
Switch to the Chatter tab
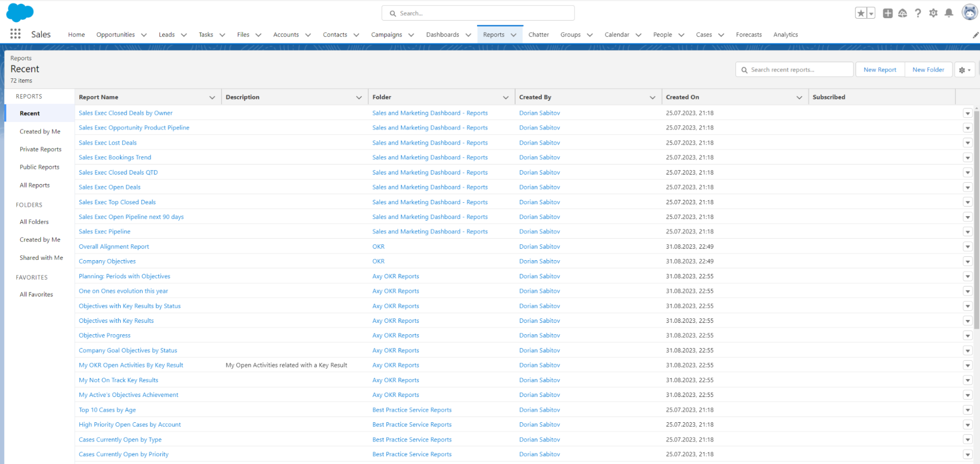538,35
